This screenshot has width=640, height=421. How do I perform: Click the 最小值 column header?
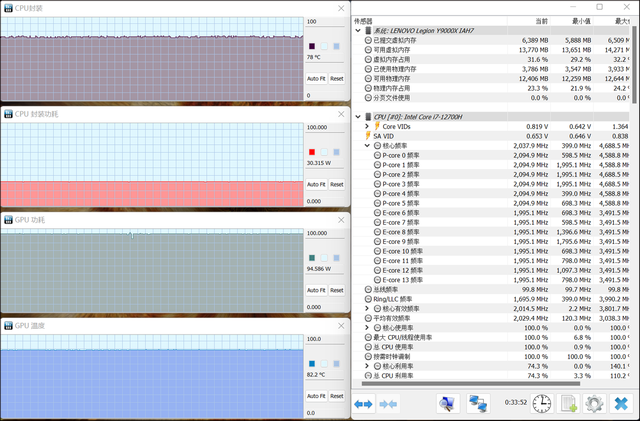pos(576,20)
